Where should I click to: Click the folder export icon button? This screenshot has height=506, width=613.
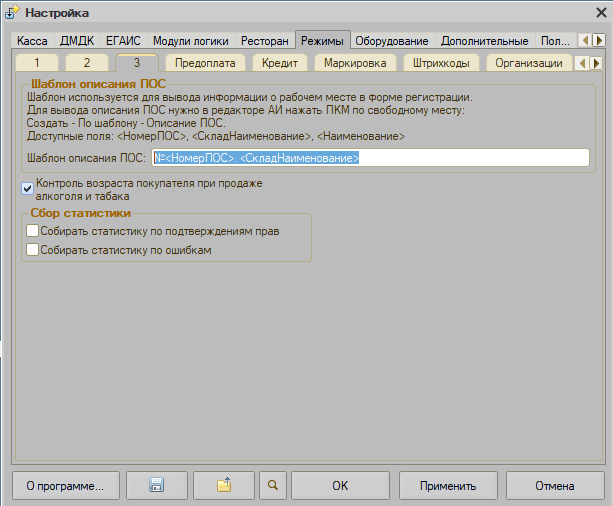224,486
